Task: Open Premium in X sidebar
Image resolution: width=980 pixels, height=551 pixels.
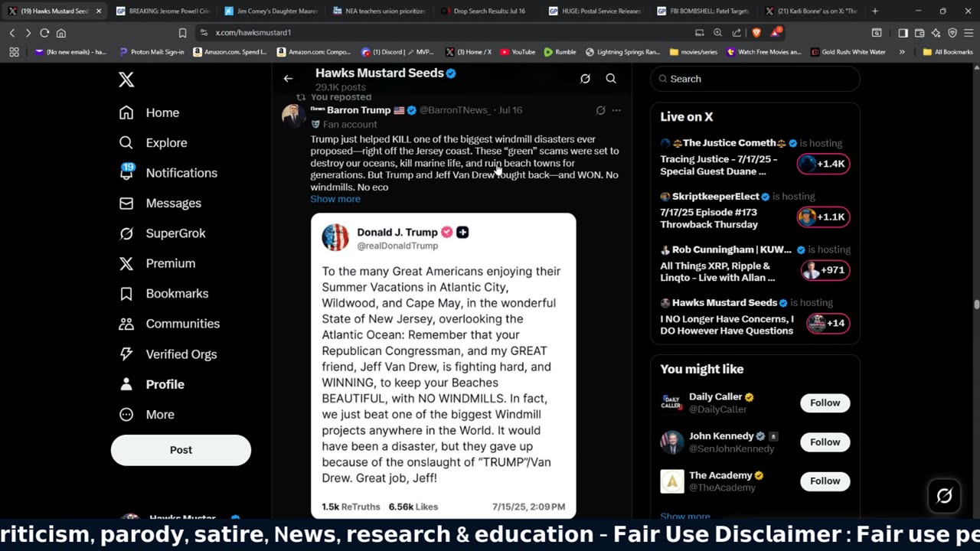Action: (157, 263)
